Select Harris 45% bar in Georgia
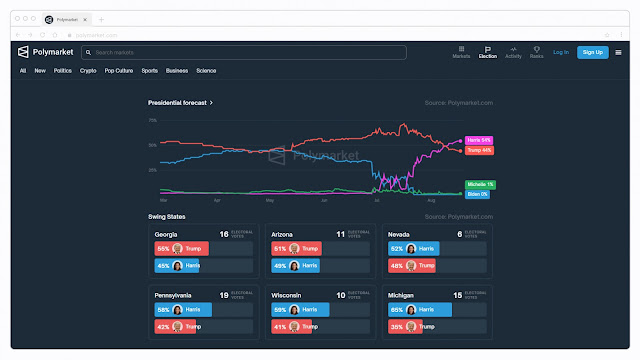Screen dimensions: 640x360 tap(177, 266)
